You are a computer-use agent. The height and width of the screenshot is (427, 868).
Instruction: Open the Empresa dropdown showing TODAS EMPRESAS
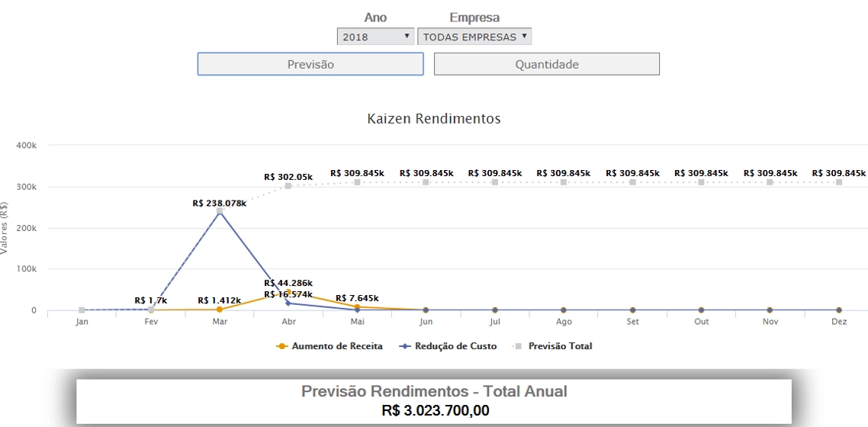point(474,37)
